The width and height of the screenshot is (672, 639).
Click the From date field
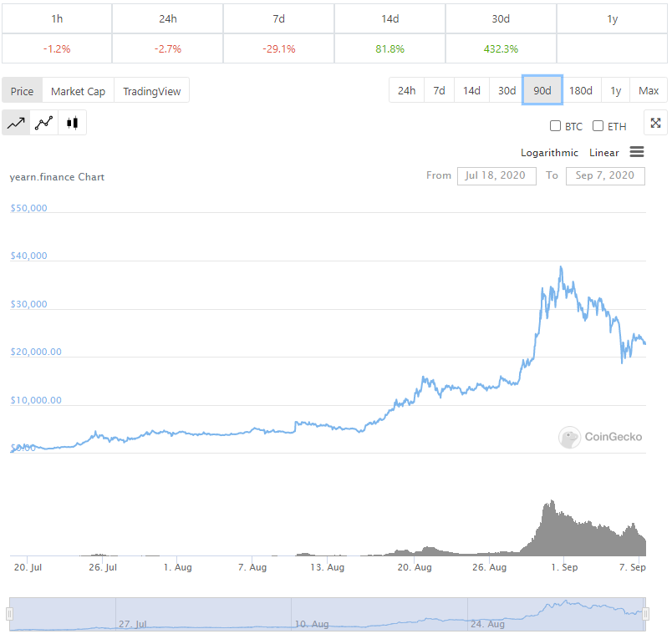pos(496,175)
